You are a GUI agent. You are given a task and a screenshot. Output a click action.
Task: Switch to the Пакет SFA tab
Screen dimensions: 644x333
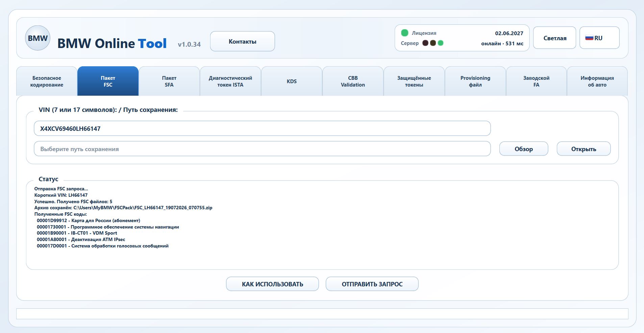169,81
